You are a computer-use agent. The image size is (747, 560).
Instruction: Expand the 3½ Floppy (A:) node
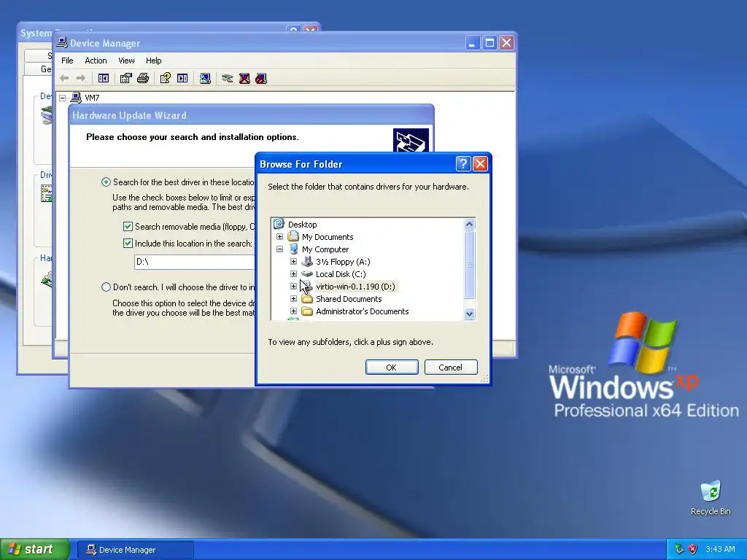click(x=293, y=262)
